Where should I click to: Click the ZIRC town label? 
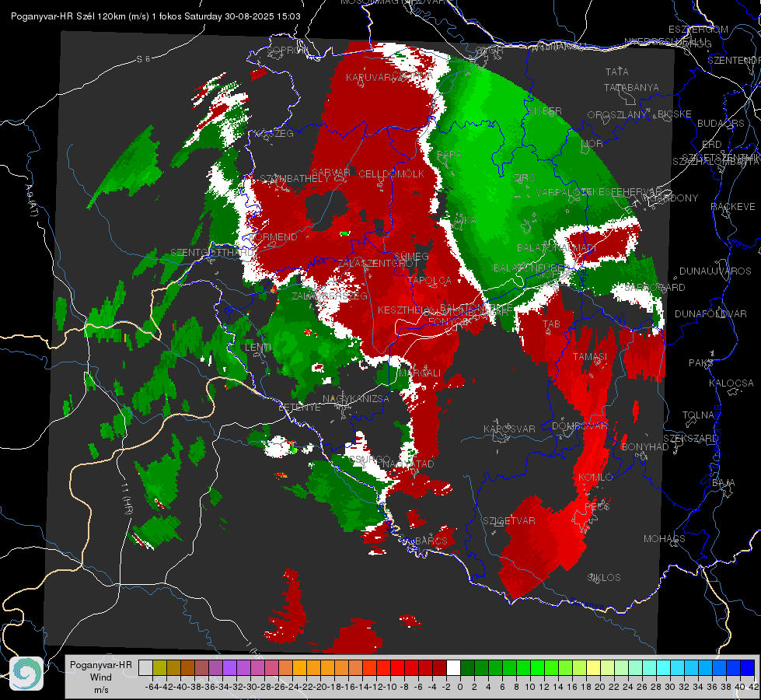point(525,178)
